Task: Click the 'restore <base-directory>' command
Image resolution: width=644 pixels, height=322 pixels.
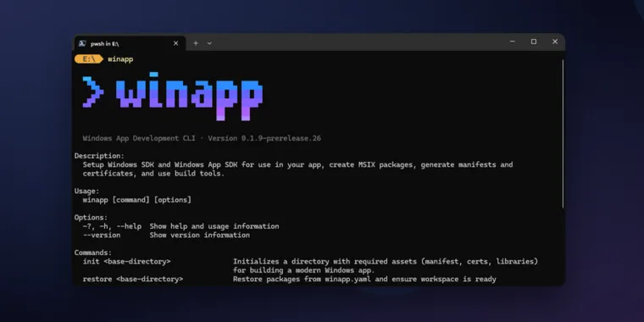Action: 133,280
